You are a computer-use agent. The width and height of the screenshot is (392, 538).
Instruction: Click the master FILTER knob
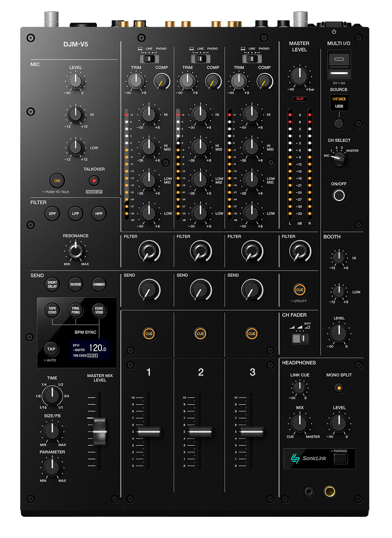[300, 251]
